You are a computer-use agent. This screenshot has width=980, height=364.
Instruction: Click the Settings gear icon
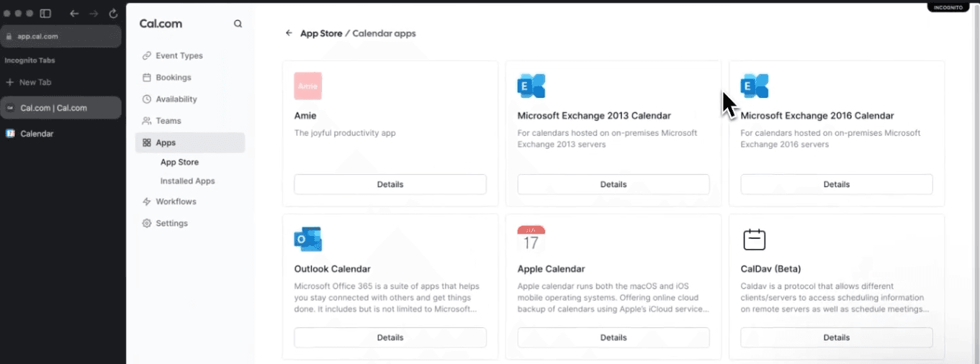147,223
